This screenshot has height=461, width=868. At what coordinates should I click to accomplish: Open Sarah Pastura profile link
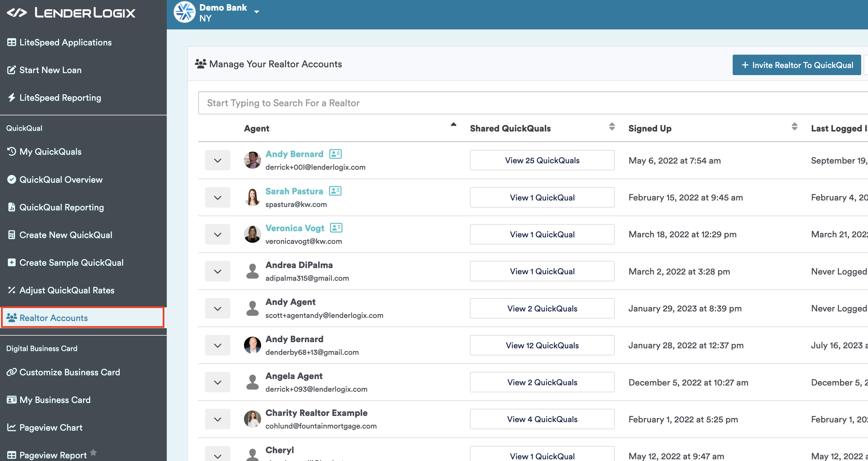click(294, 191)
